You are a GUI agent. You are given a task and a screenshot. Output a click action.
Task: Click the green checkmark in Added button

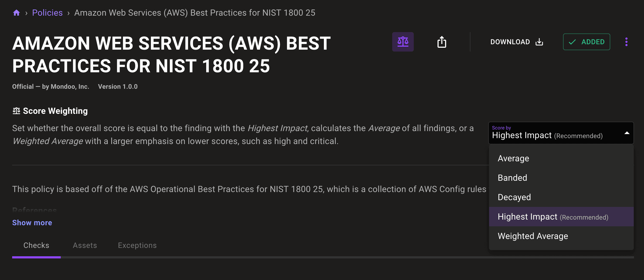click(x=572, y=42)
